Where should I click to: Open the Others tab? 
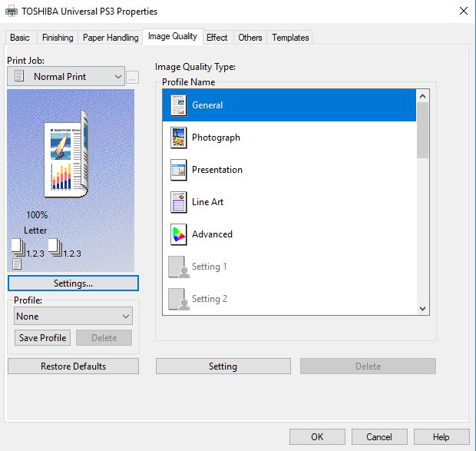250,38
